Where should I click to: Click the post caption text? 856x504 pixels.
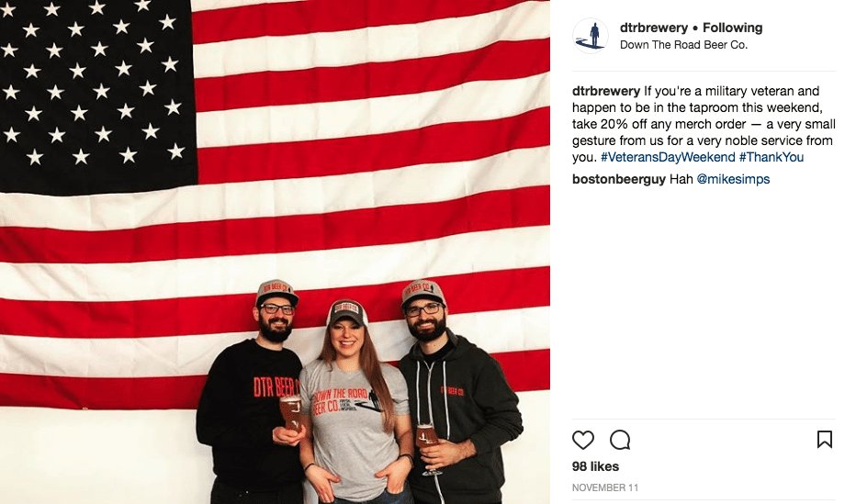(704, 124)
